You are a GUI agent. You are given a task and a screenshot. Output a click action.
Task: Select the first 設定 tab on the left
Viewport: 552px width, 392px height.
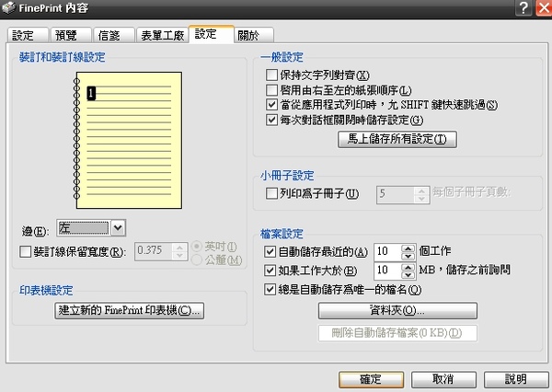tap(28, 35)
